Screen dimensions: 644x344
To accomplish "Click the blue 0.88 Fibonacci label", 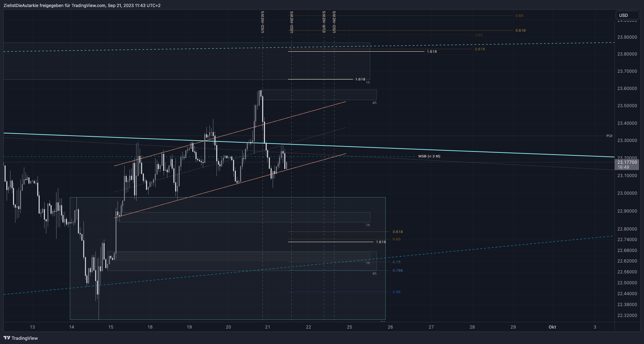I will coord(397,292).
